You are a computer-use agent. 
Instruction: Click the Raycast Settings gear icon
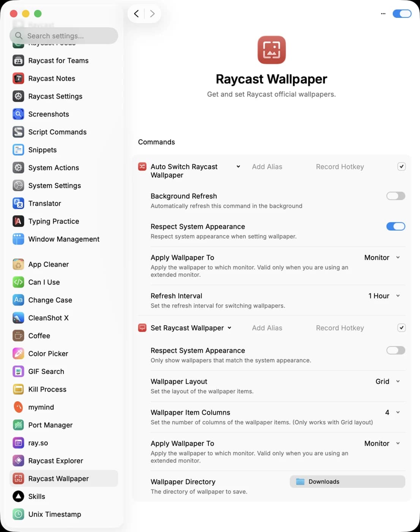coord(18,96)
